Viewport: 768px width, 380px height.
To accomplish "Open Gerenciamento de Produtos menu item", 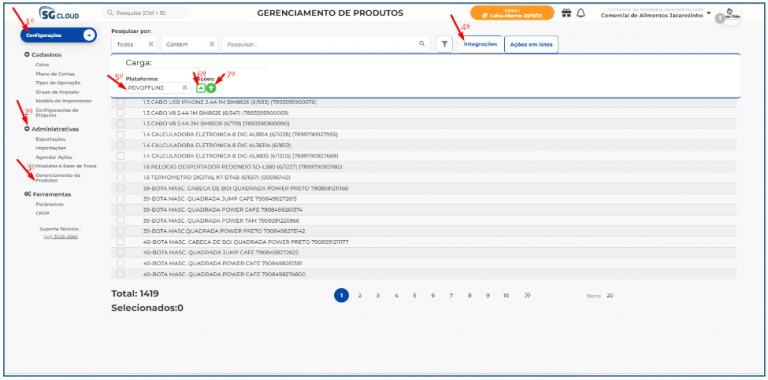I will click(x=58, y=177).
